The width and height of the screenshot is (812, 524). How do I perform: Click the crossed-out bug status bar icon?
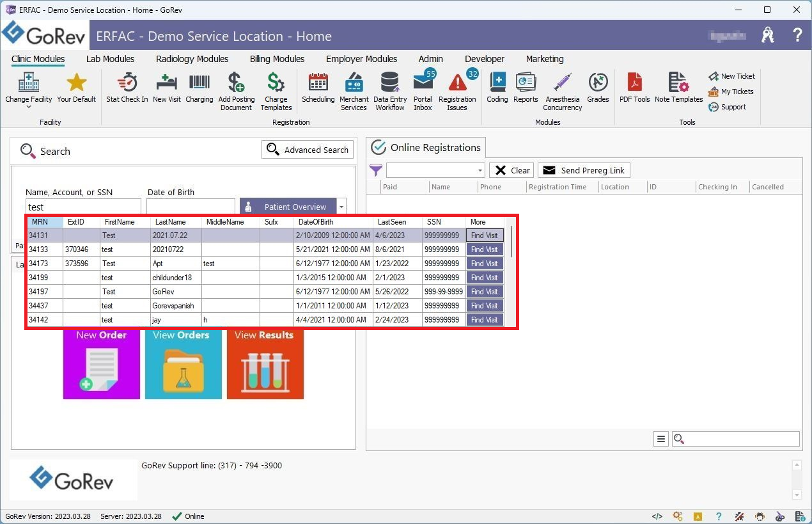point(739,516)
